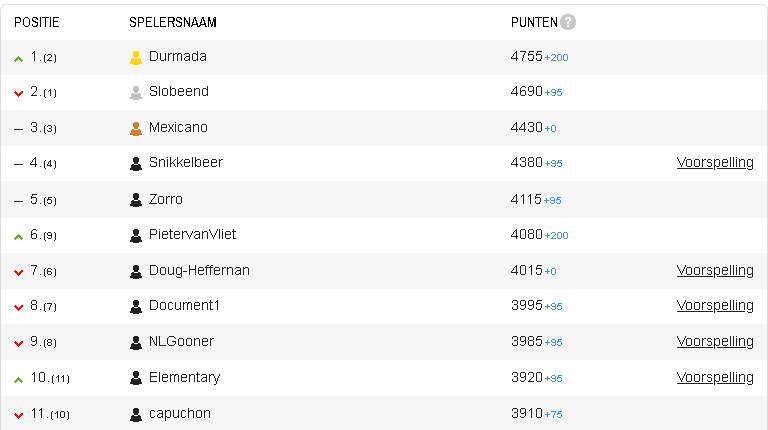Viewport: 768px width, 430px height.
Task: Click the black player icon beside Zorro
Action: coord(136,200)
